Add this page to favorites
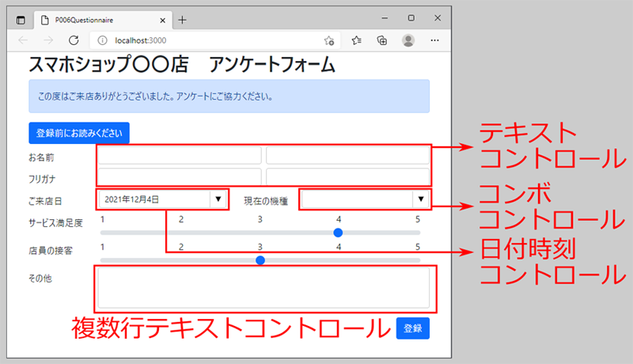The width and height of the screenshot is (633, 364). click(329, 41)
